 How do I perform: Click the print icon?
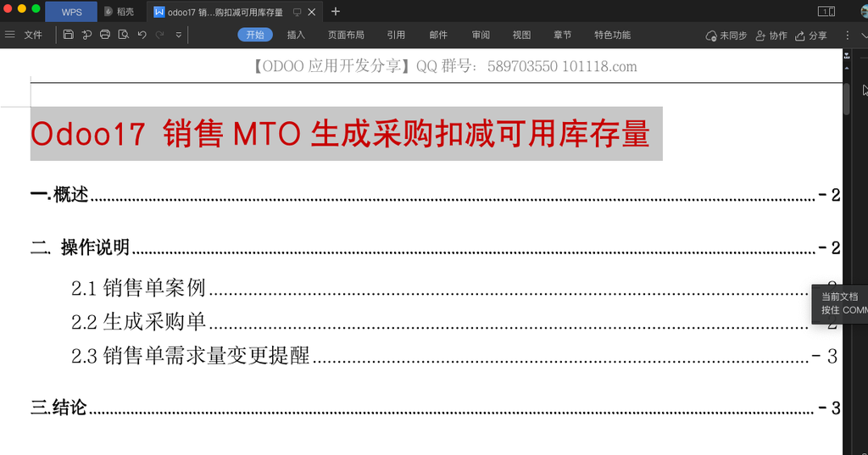click(x=104, y=35)
